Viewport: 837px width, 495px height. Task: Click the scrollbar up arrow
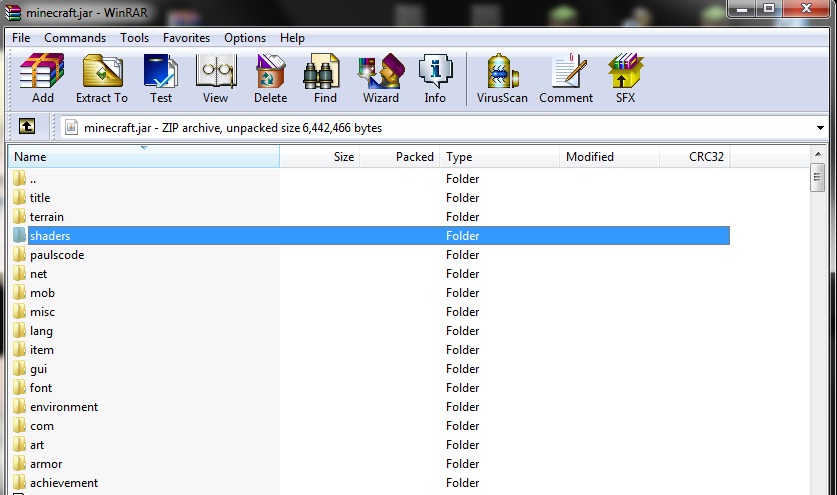click(x=818, y=154)
